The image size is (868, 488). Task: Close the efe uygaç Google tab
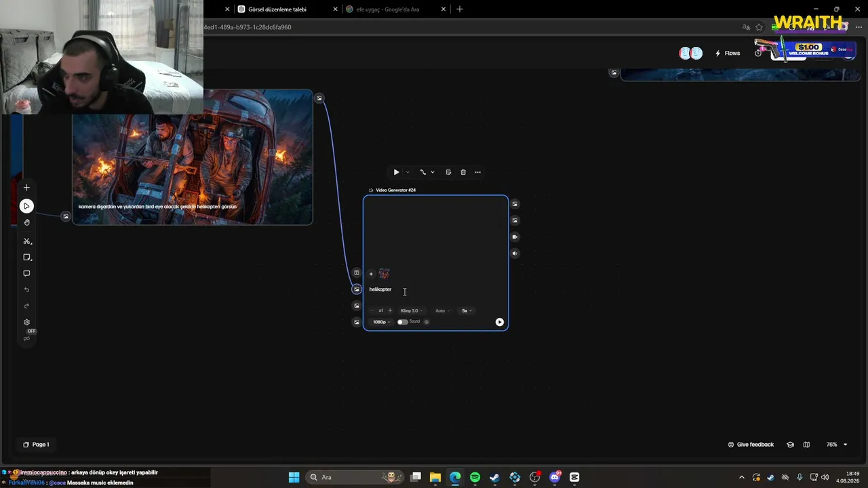(x=443, y=9)
